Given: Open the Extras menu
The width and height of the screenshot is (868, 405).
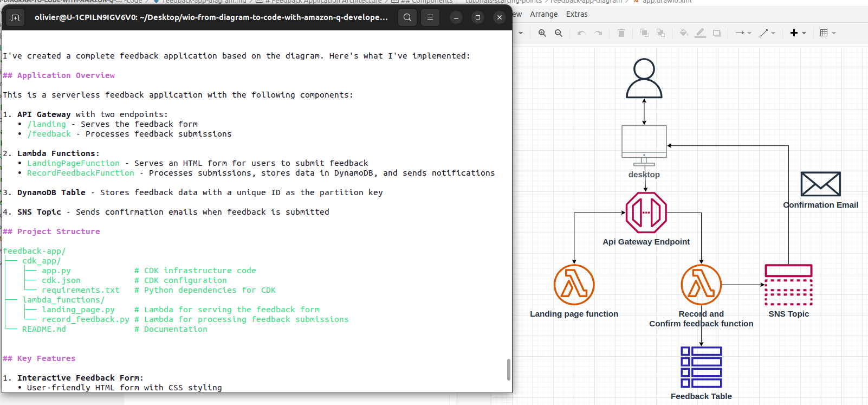Looking at the screenshot, I should click(x=576, y=14).
